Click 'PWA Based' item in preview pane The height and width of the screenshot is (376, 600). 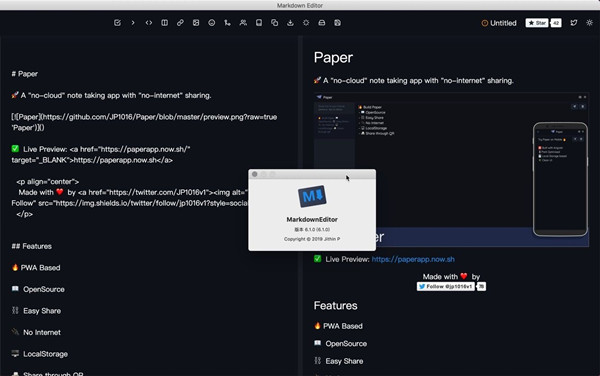click(x=338, y=326)
